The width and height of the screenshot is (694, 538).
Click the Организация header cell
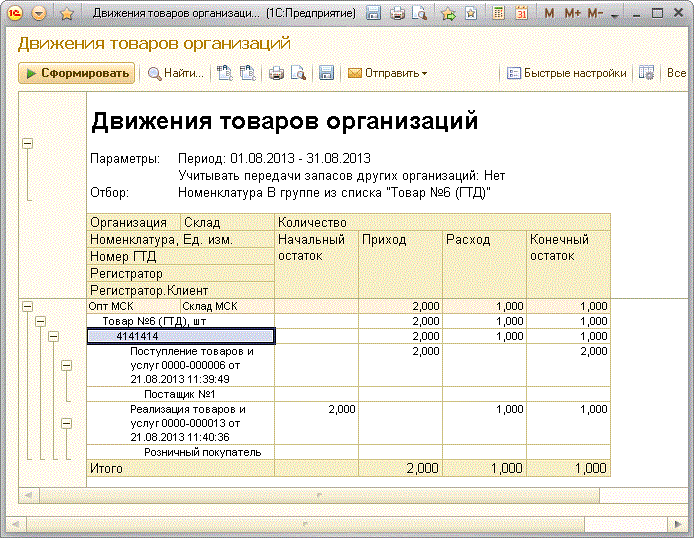pyautogui.click(x=134, y=222)
